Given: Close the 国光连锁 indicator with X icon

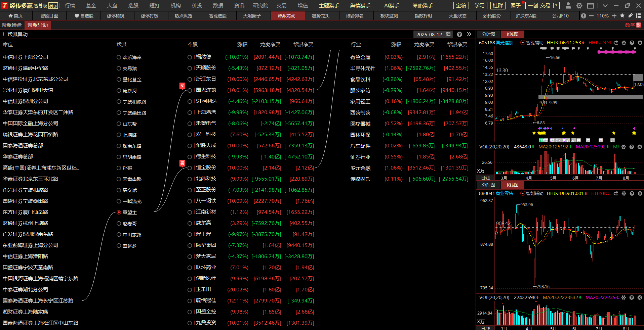Looking at the screenshot, I should point(640,43).
